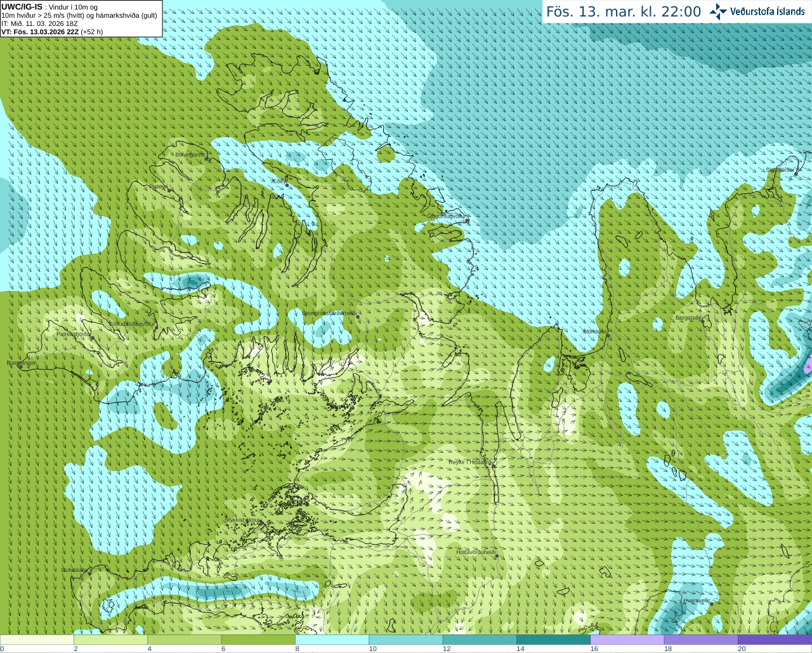Click legend value label 2
This screenshot has height=653, width=812.
(x=75, y=649)
